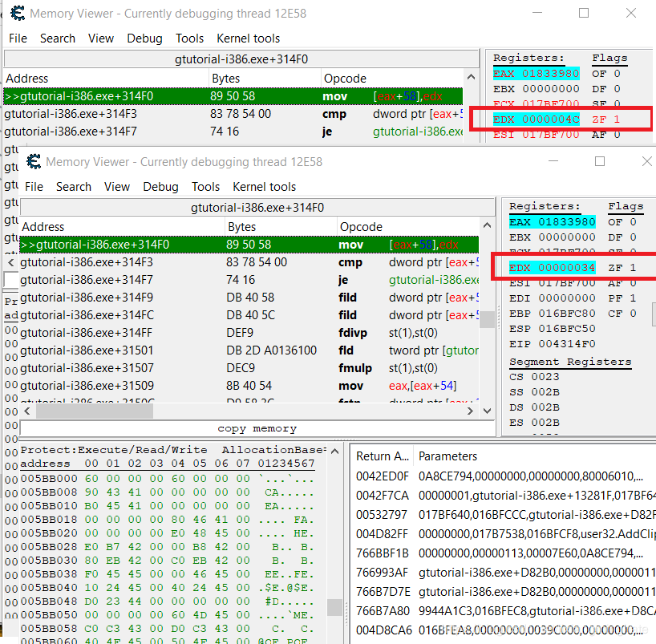The width and height of the screenshot is (656, 644).
Task: Toggle the PF 1 flag
Action: [622, 298]
